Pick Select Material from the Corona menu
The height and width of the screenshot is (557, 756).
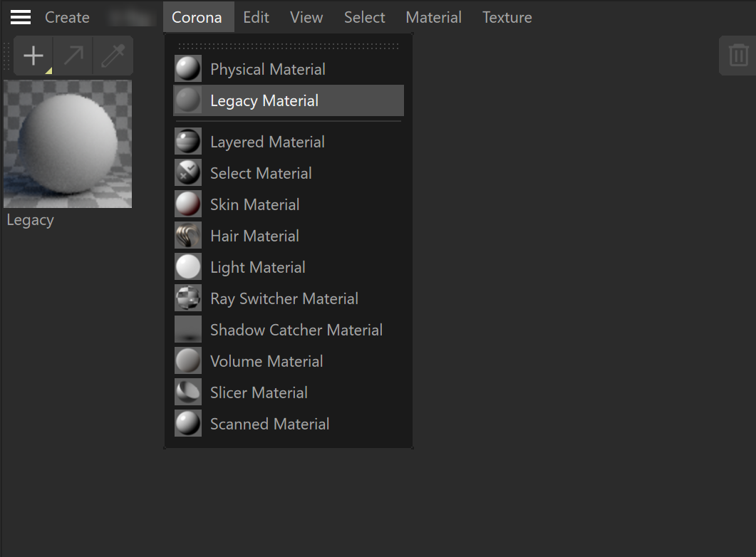point(289,173)
